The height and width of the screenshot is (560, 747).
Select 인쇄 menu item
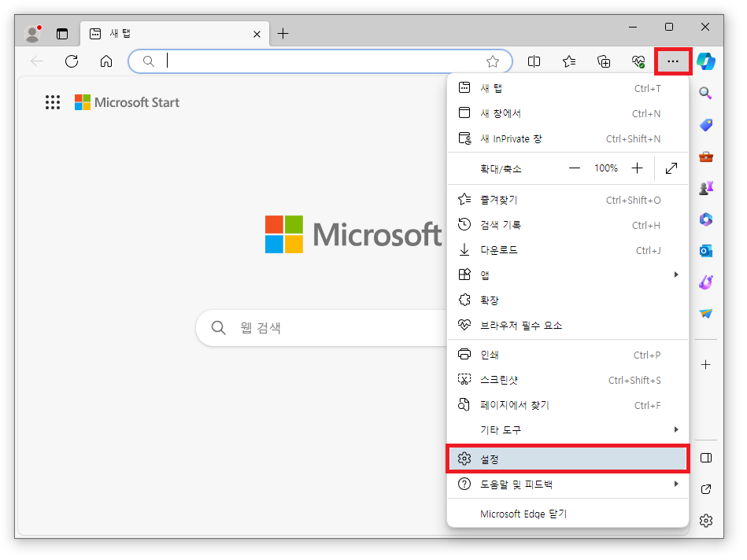click(568, 355)
